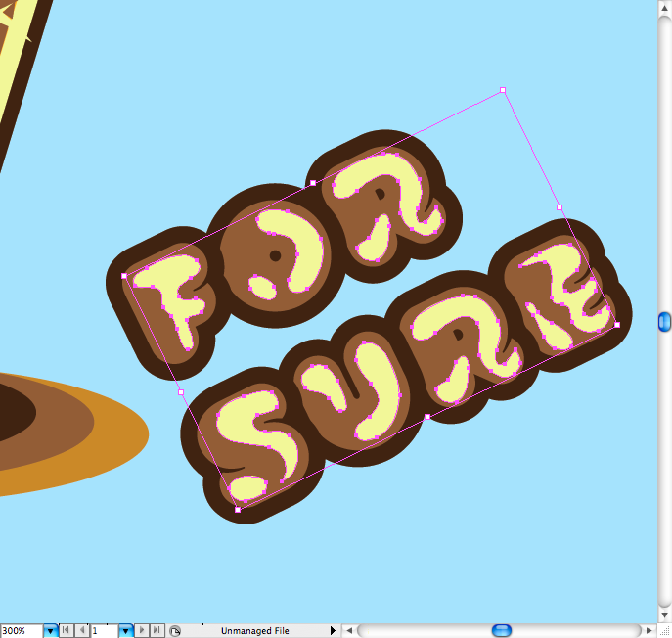
Task: Click the Unmanaged File status label
Action: click(254, 631)
